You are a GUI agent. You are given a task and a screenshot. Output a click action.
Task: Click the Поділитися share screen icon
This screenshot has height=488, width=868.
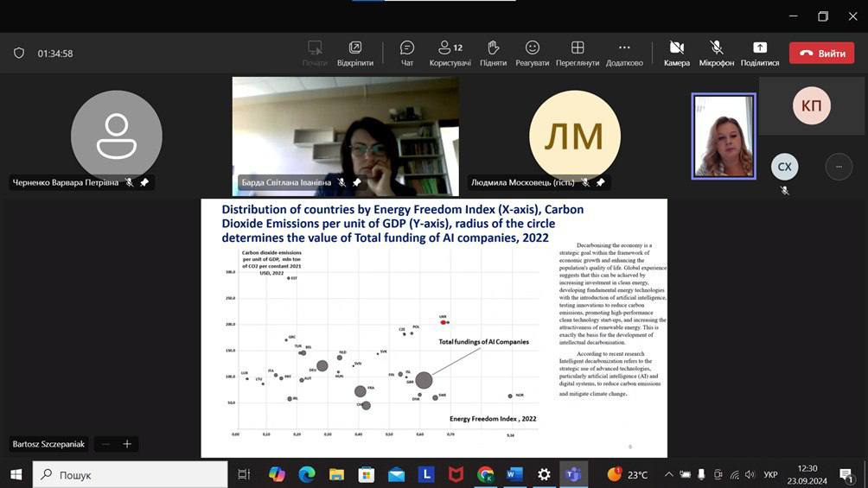click(x=759, y=53)
